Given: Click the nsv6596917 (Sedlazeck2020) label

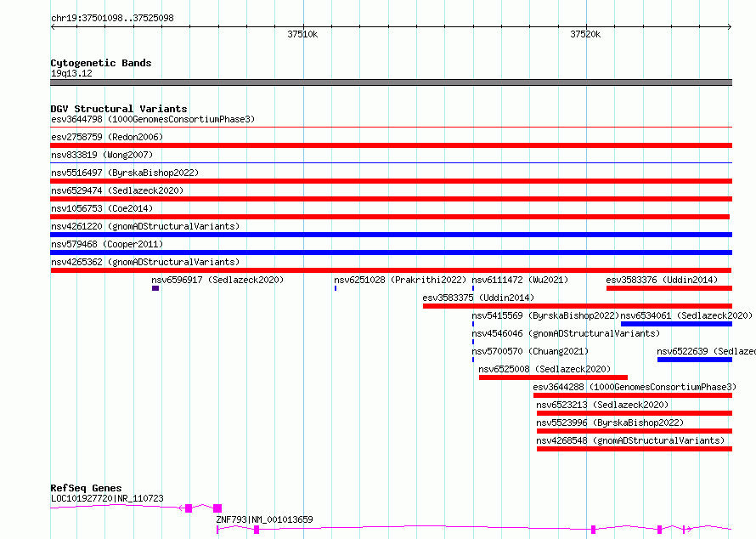Looking at the screenshot, I should click(217, 280).
